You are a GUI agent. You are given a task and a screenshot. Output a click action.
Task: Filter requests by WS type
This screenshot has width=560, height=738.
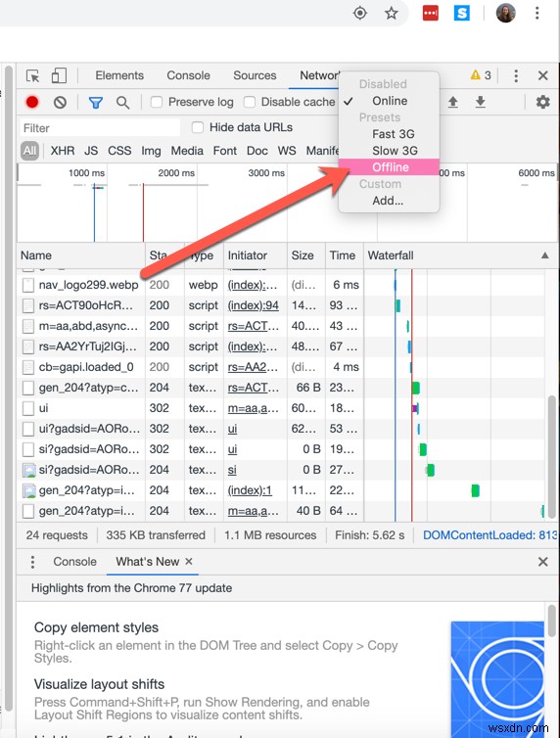click(287, 151)
